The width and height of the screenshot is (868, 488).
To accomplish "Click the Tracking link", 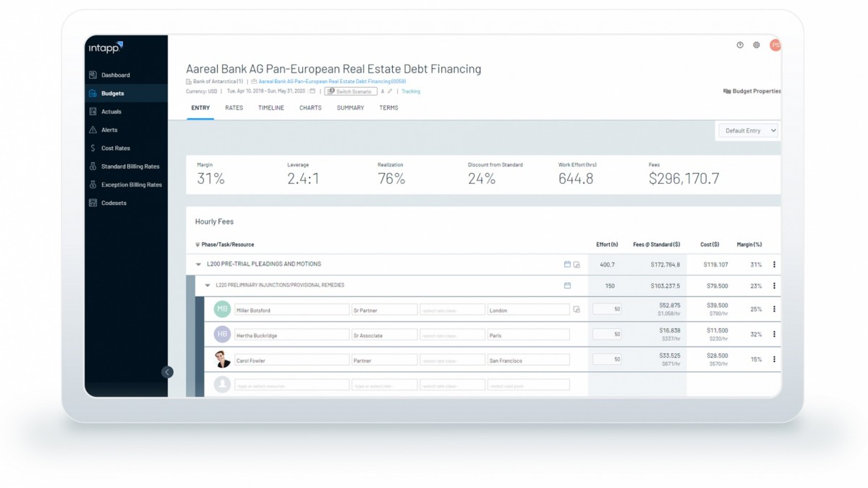I will coord(411,92).
